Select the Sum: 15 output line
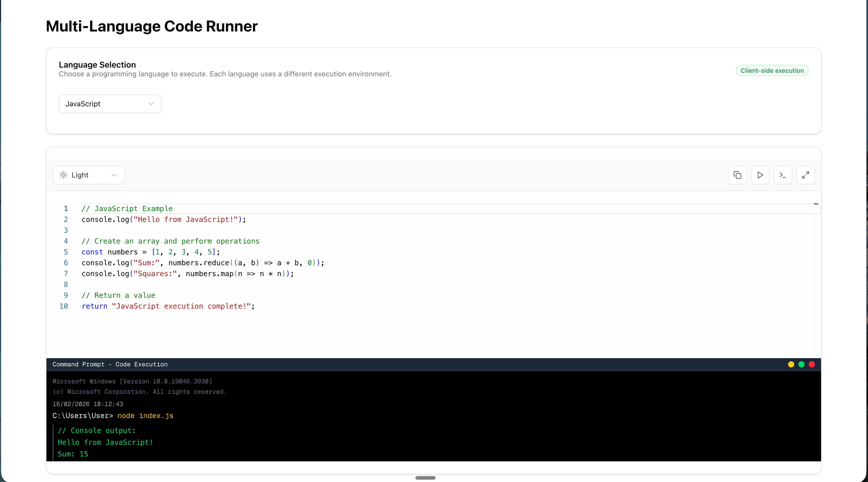This screenshot has height=482, width=868. click(73, 454)
